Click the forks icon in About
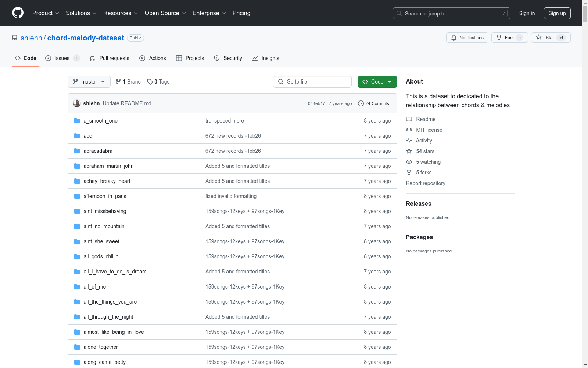 tap(409, 173)
